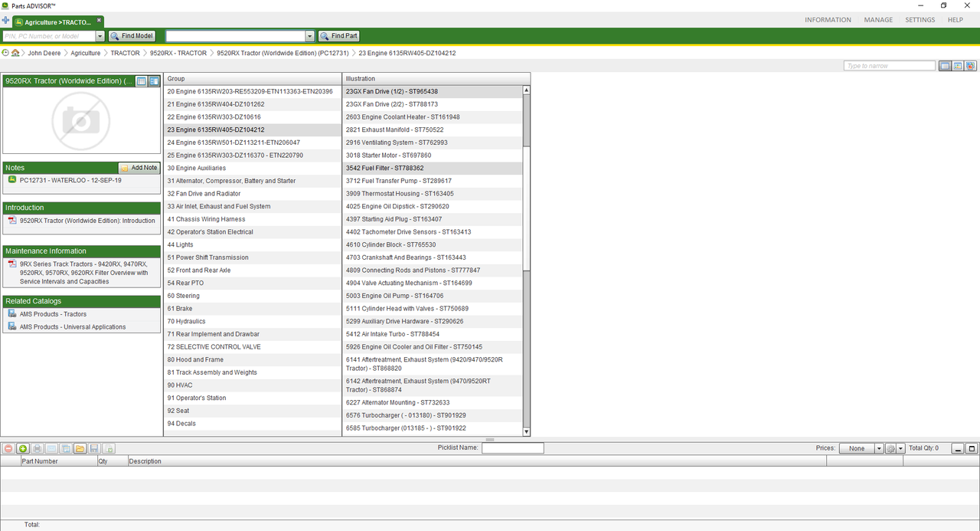Open AMS Products - Tractors catalog link
The width and height of the screenshot is (980, 531).
[53, 314]
